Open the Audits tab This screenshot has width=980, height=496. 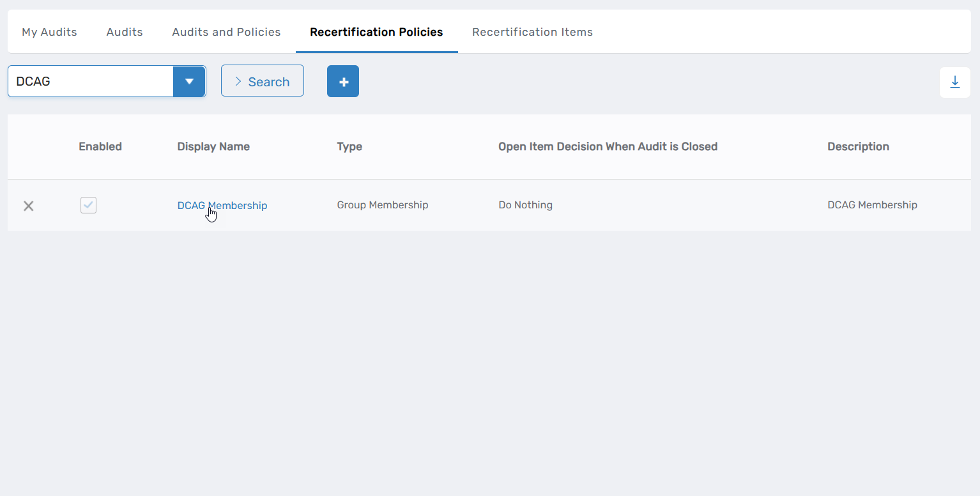[125, 32]
